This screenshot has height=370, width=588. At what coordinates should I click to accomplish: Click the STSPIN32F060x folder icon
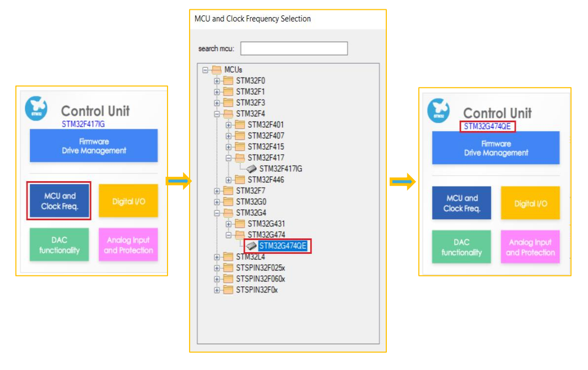click(228, 279)
